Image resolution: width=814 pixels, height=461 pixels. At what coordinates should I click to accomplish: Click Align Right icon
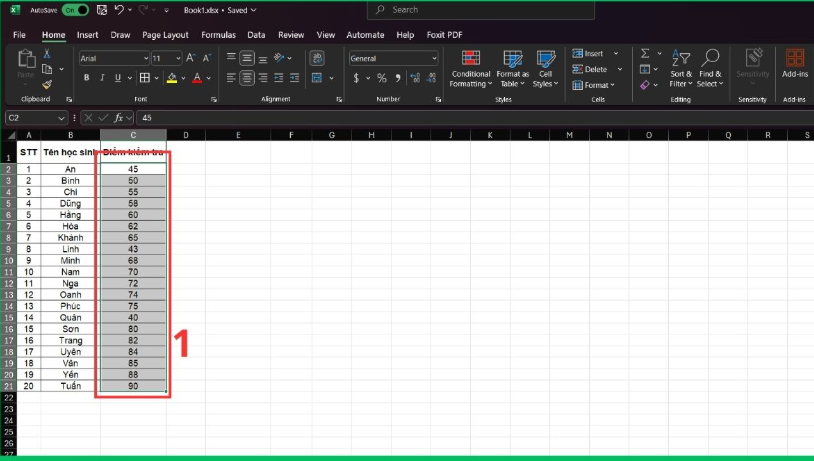(x=263, y=78)
